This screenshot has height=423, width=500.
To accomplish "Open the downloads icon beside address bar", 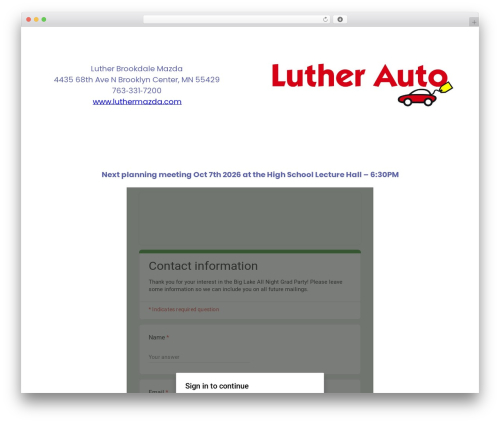I will (340, 19).
